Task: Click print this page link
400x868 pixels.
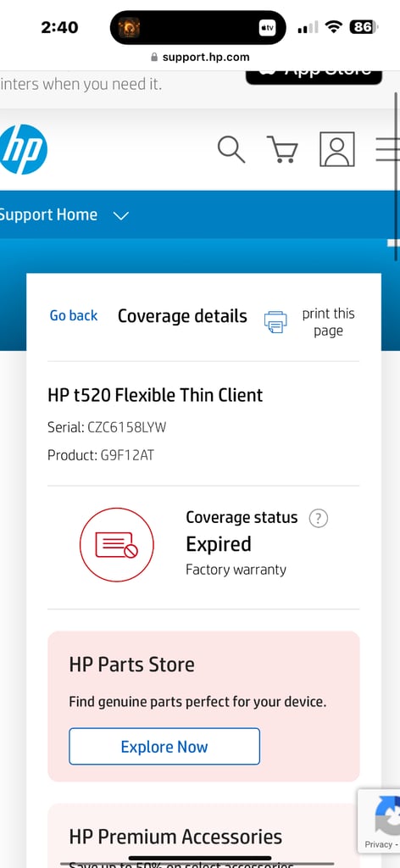Action: click(328, 322)
